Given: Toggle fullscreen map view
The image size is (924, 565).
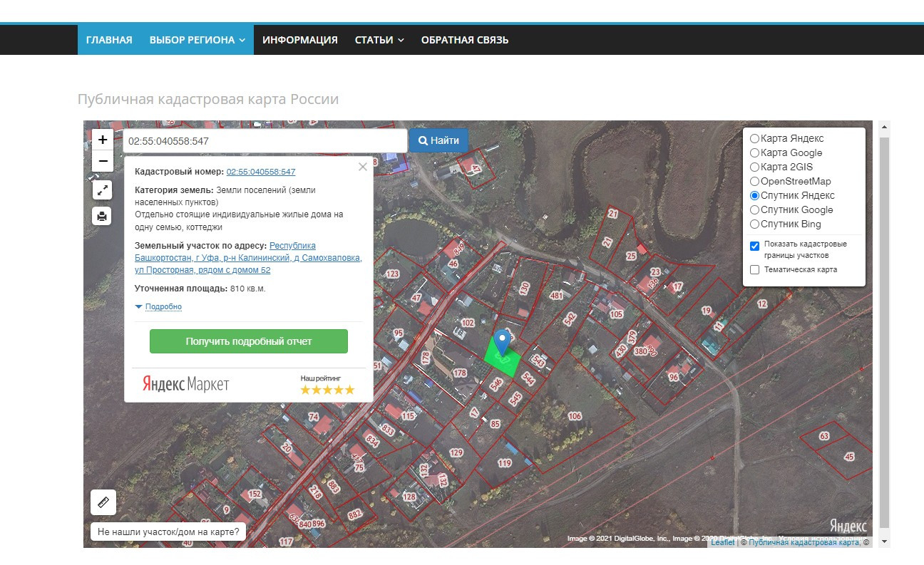Looking at the screenshot, I should pyautogui.click(x=103, y=190).
